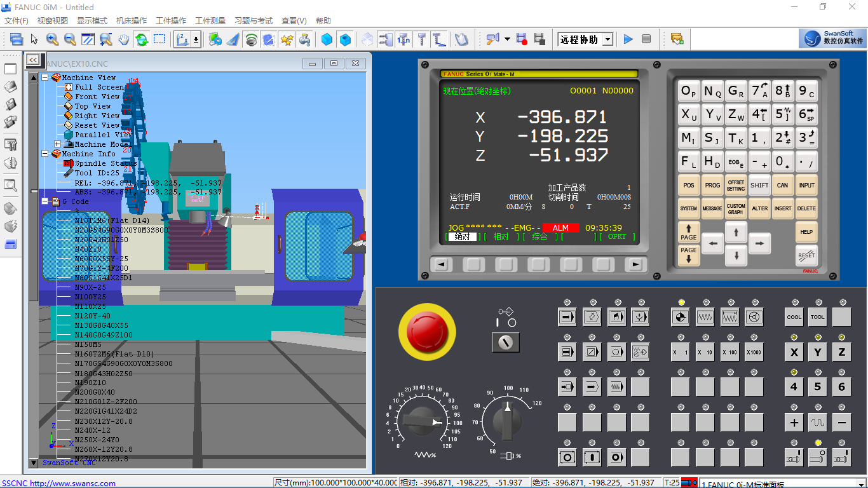Click the PAGE down key
Viewport: 868px width, 488px height.
coord(689,255)
